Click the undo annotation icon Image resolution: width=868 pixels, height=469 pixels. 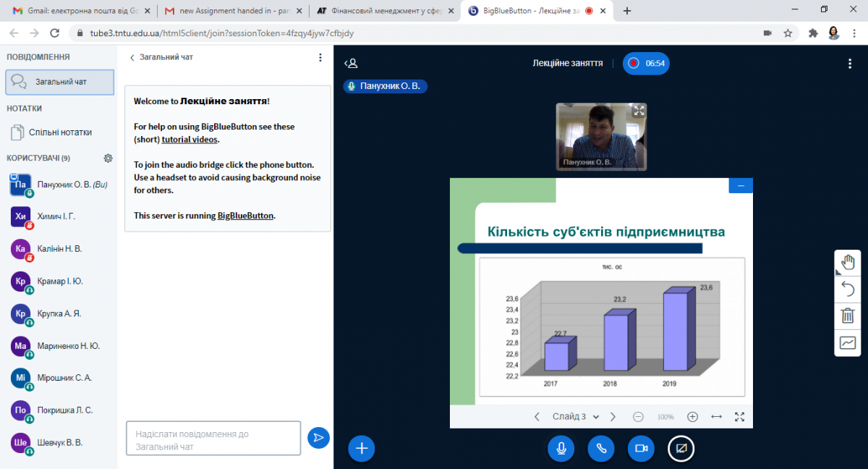tap(848, 290)
